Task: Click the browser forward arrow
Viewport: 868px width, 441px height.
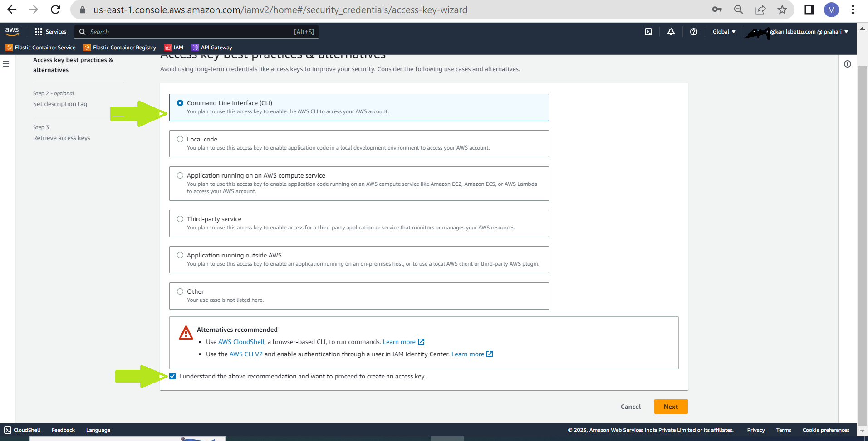Action: coord(34,10)
